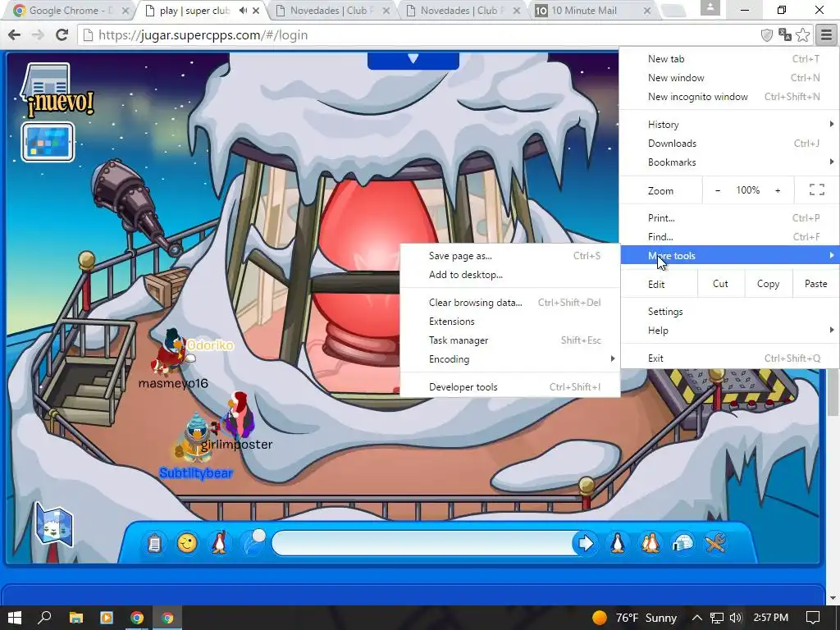Open the game settings wrench icon
The image size is (840, 630).
(715, 543)
